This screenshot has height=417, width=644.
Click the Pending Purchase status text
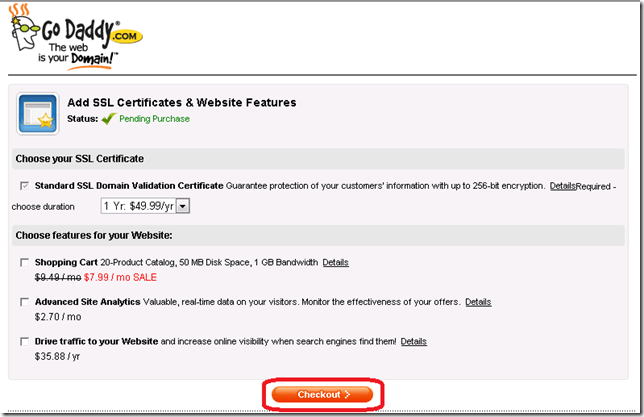(x=154, y=119)
